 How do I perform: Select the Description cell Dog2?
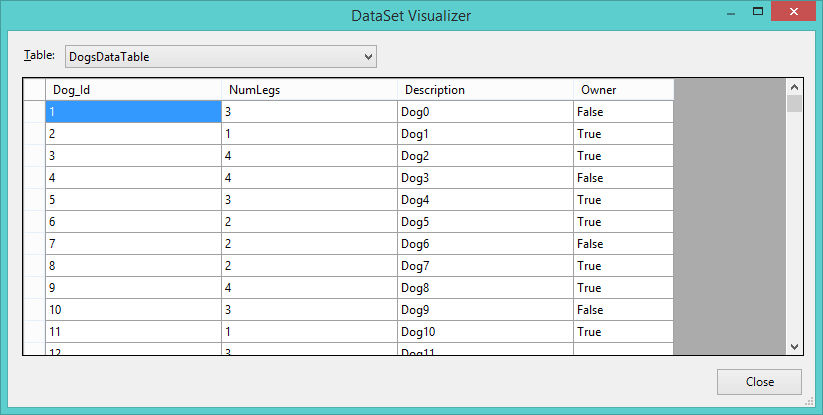tap(485, 156)
